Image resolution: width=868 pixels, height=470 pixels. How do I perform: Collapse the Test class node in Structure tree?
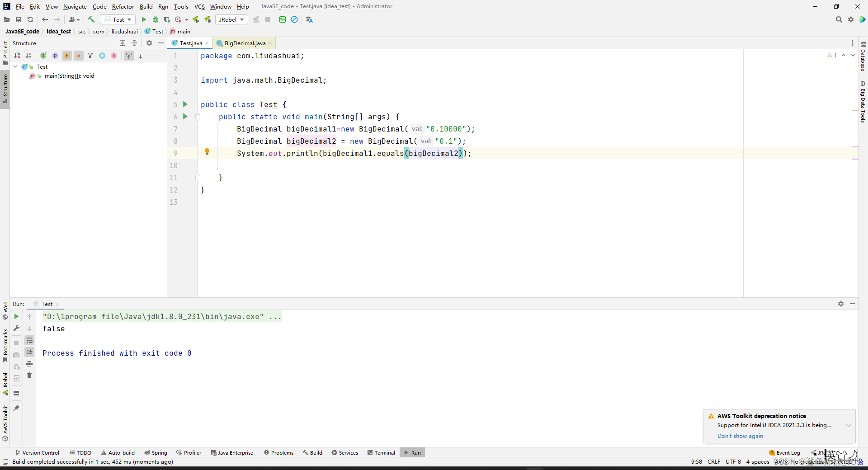15,66
